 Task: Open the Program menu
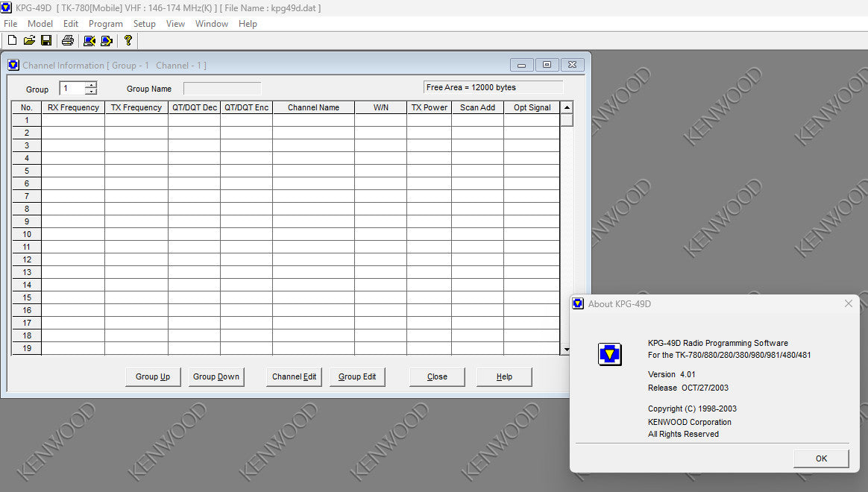point(106,24)
